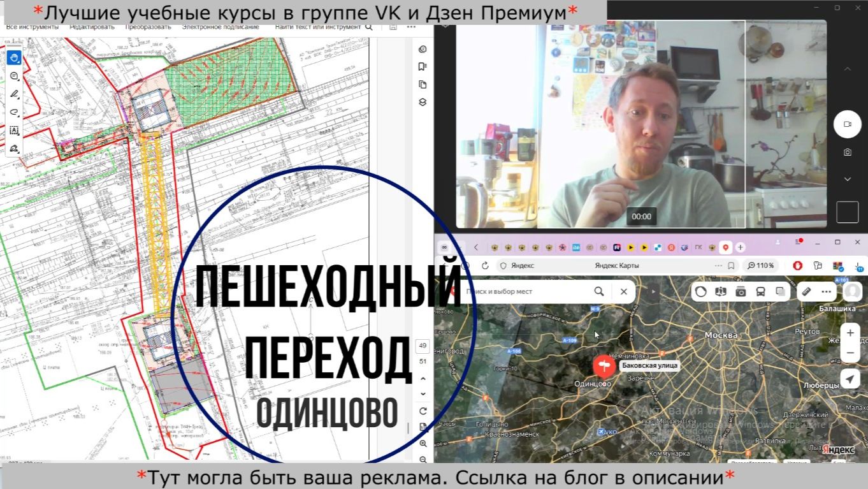Viewport: 868px width, 489px height.
Task: Open 'Все инструменты' menu
Action: [32, 27]
